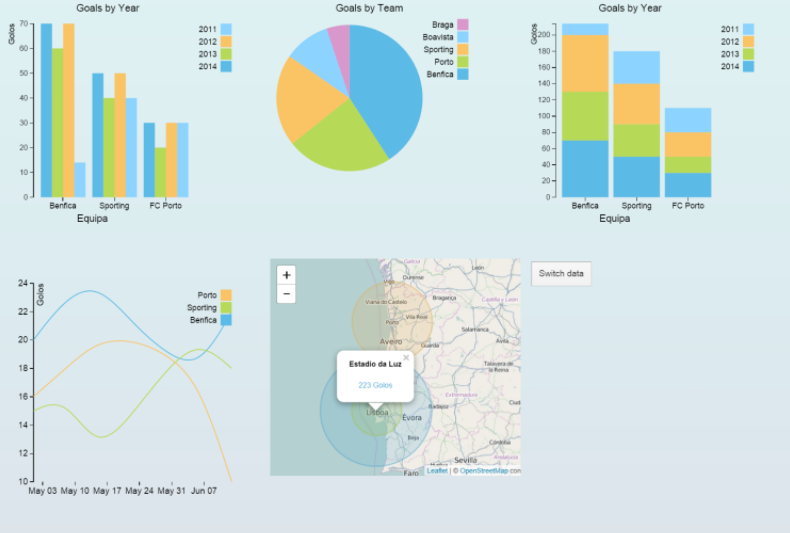
Task: Open the OpenStreetMap attribution link
Action: (x=485, y=470)
